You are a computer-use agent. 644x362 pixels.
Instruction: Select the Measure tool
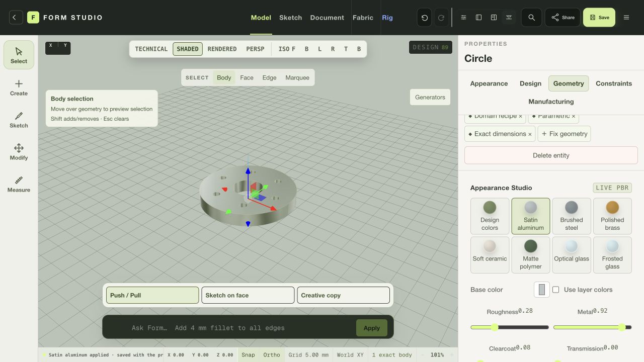pyautogui.click(x=19, y=184)
